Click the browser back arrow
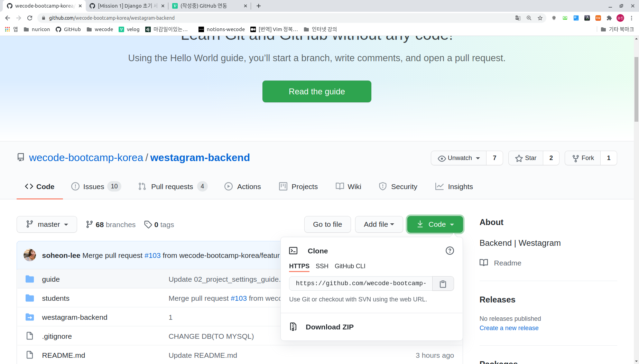The width and height of the screenshot is (639, 364). tap(8, 18)
